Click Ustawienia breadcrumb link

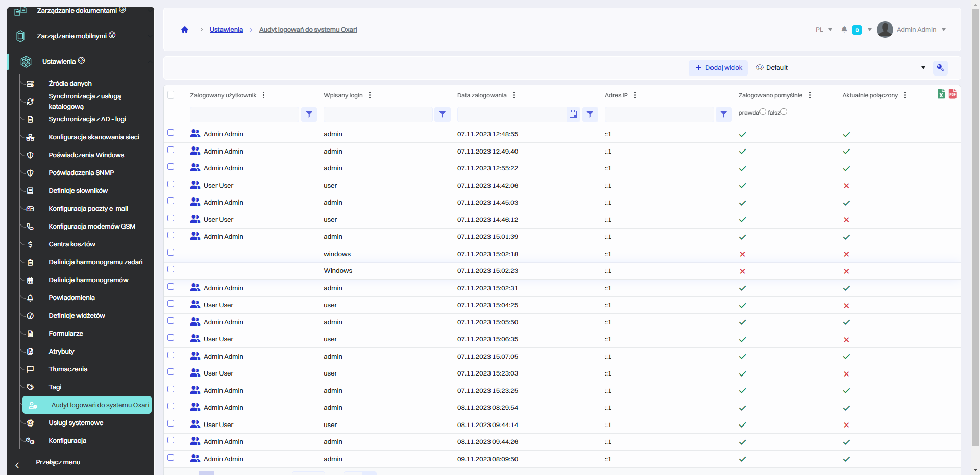[226, 30]
